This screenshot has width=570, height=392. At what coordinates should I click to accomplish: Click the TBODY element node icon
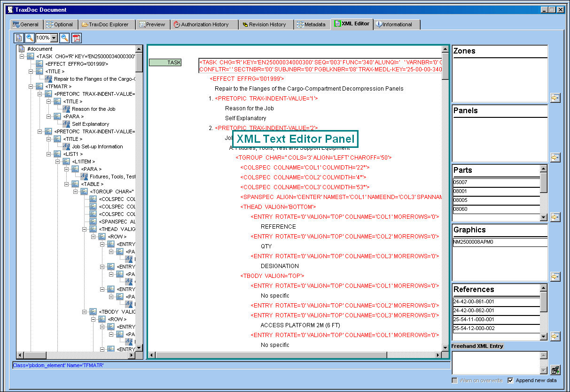pos(93,312)
